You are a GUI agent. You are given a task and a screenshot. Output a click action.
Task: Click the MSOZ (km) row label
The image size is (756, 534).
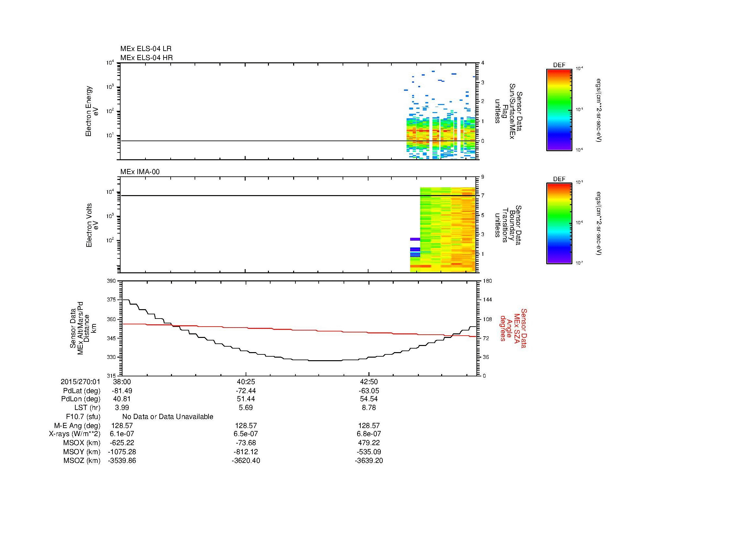pos(82,461)
